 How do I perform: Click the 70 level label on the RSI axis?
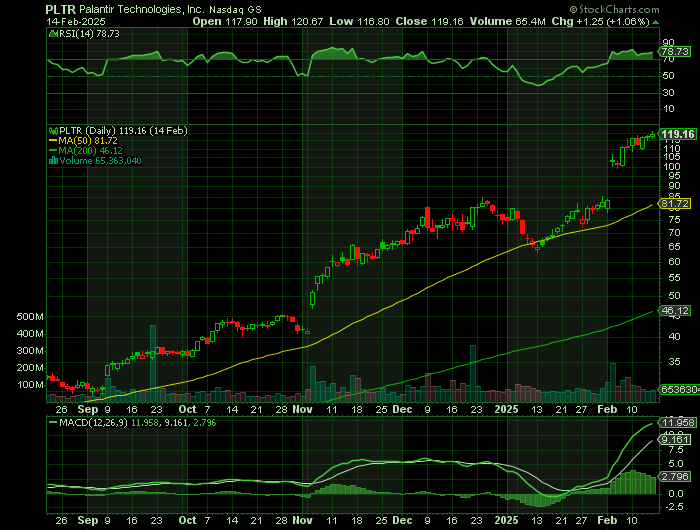668,59
